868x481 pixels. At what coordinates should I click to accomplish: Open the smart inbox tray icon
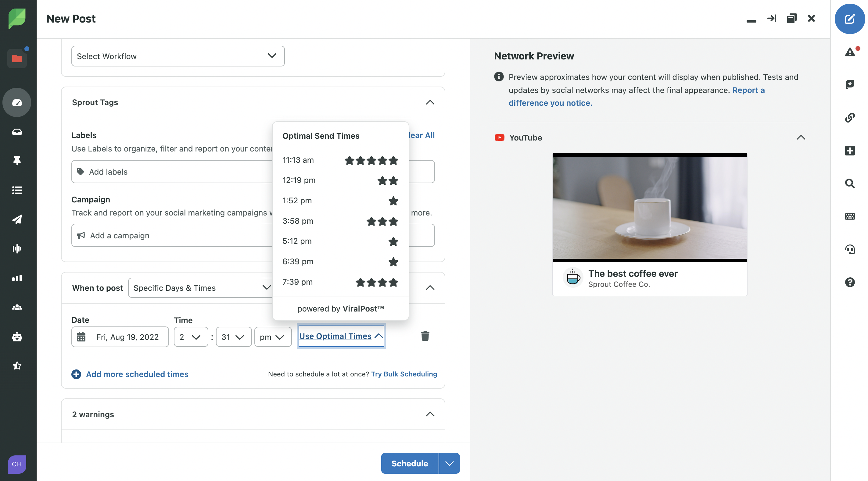(x=17, y=132)
